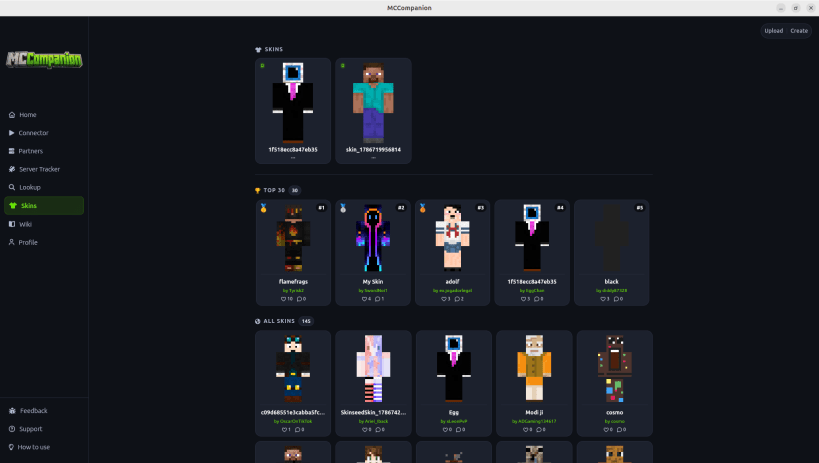Open the adolf skin preview
Screen dimensions: 819x463
click(452, 238)
